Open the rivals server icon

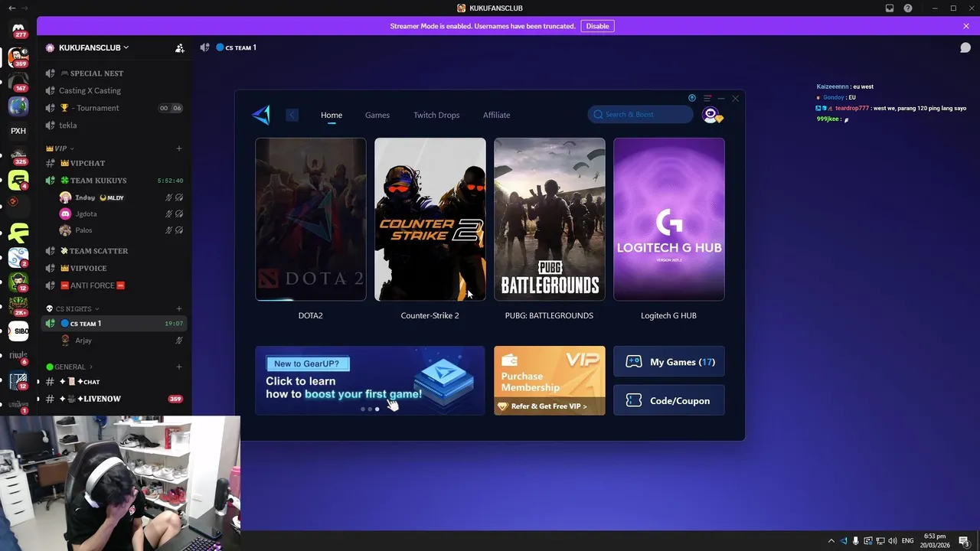click(x=18, y=356)
